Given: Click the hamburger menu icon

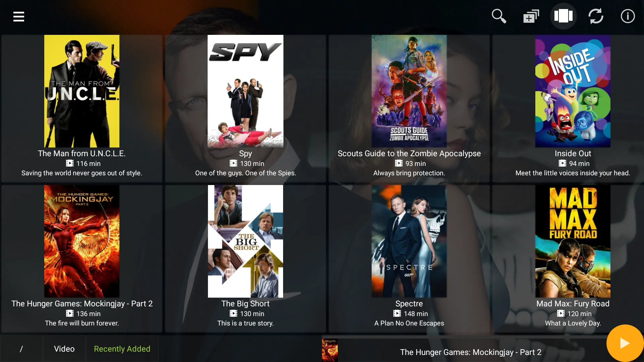Looking at the screenshot, I should point(18,16).
